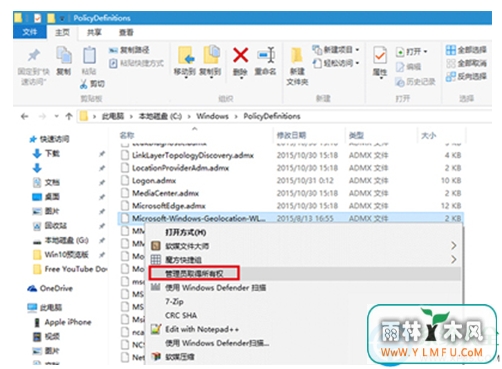Expand the first submenu arrow in context menu

[454, 246]
